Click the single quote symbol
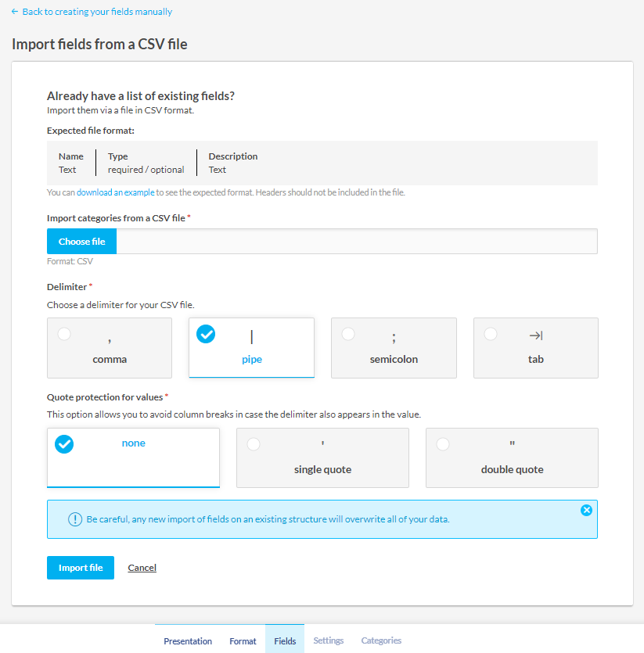Screen dimensions: 644x653 tap(322, 443)
